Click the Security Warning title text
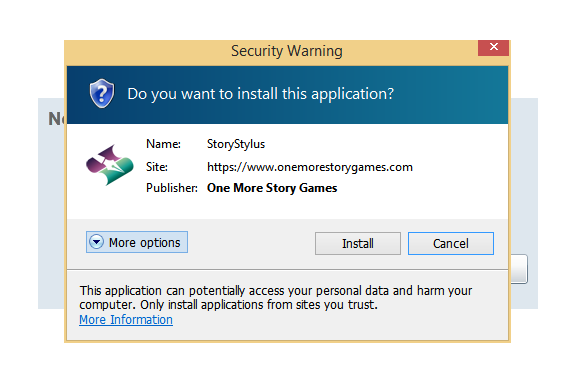Screen dimensions: 566x380 coord(287,51)
